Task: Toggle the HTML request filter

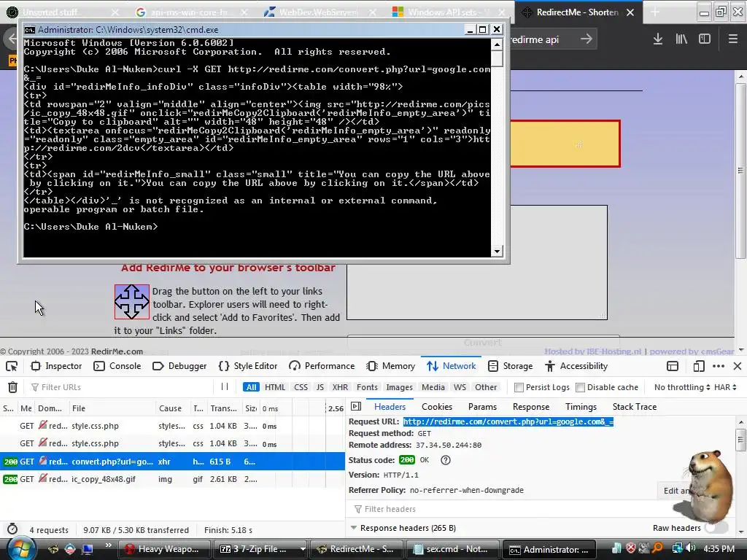Action: [275, 387]
